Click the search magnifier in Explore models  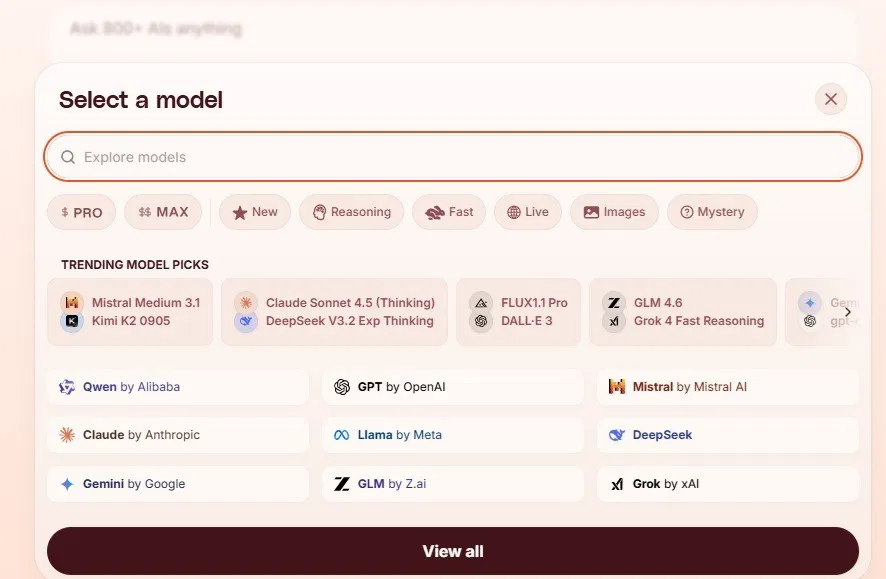coord(67,156)
